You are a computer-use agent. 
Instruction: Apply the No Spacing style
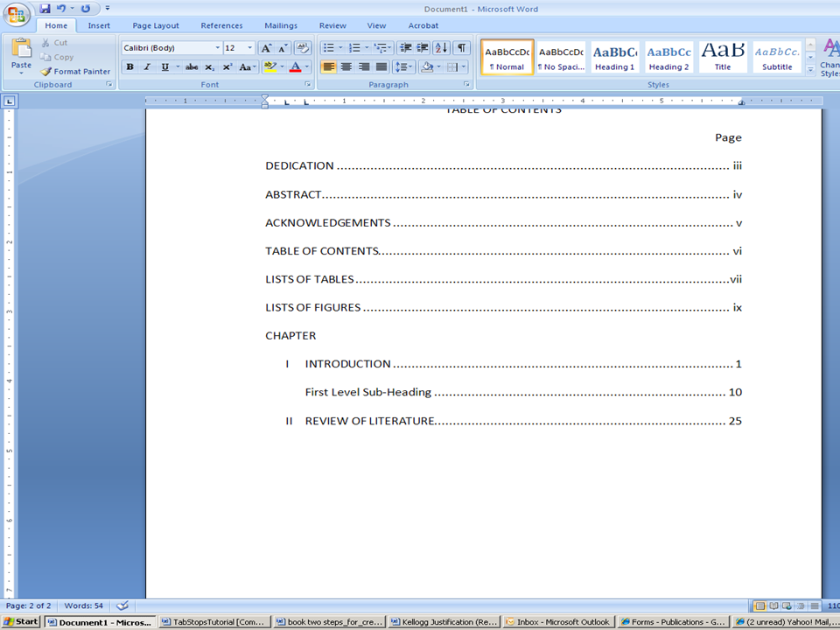pos(561,57)
